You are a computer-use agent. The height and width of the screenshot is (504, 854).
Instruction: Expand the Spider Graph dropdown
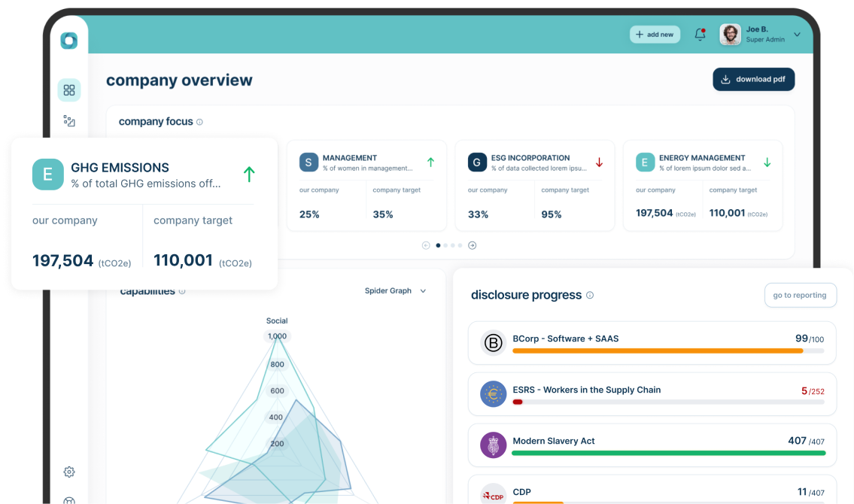pos(395,291)
